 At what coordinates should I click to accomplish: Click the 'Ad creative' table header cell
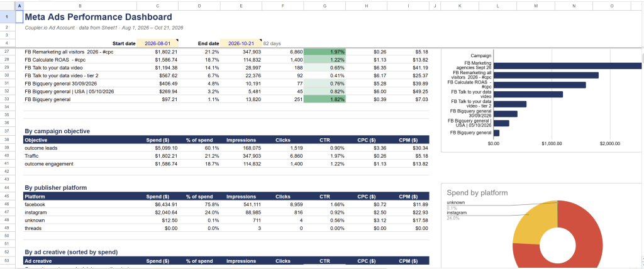pyautogui.click(x=80, y=261)
